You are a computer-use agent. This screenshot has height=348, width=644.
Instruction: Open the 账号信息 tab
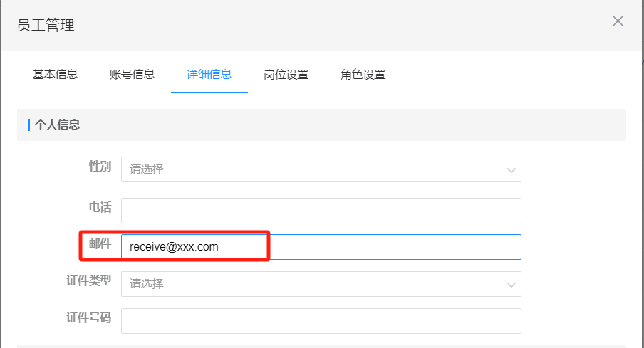click(x=132, y=74)
